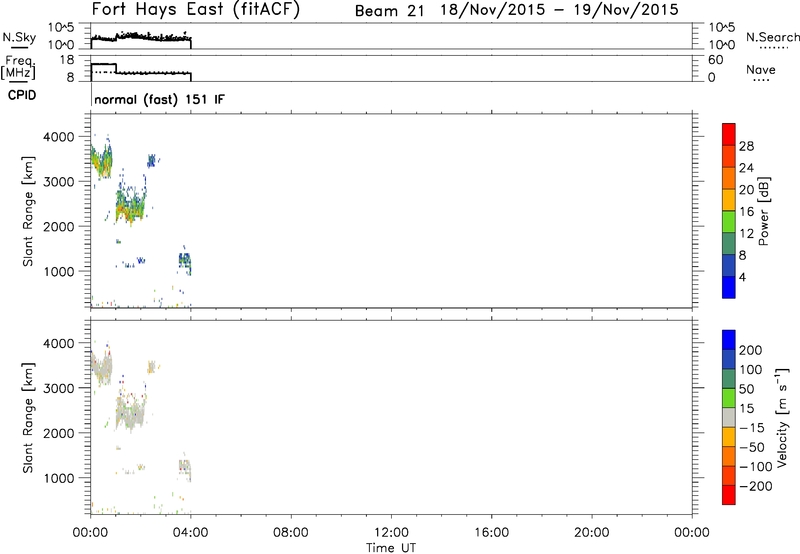This screenshot has width=800, height=554.
Task: Click the 'Velocity [m s⁻¹]' axis label
Action: tap(782, 417)
